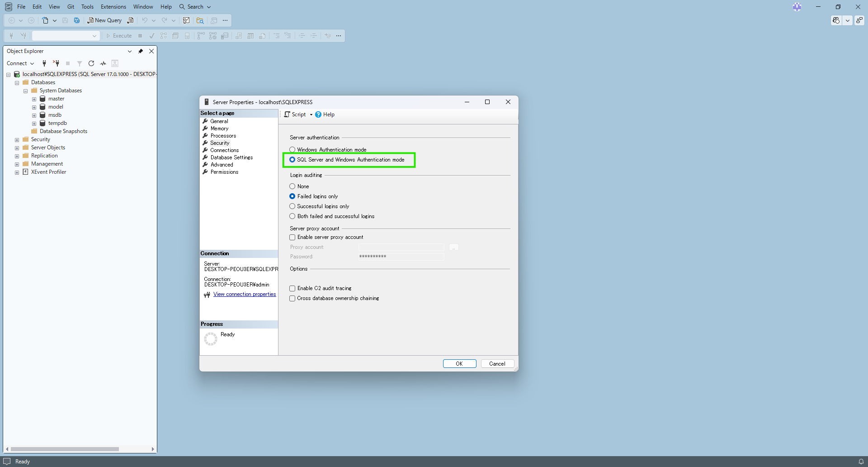Open View connection properties link
The width and height of the screenshot is (868, 467).
click(244, 294)
